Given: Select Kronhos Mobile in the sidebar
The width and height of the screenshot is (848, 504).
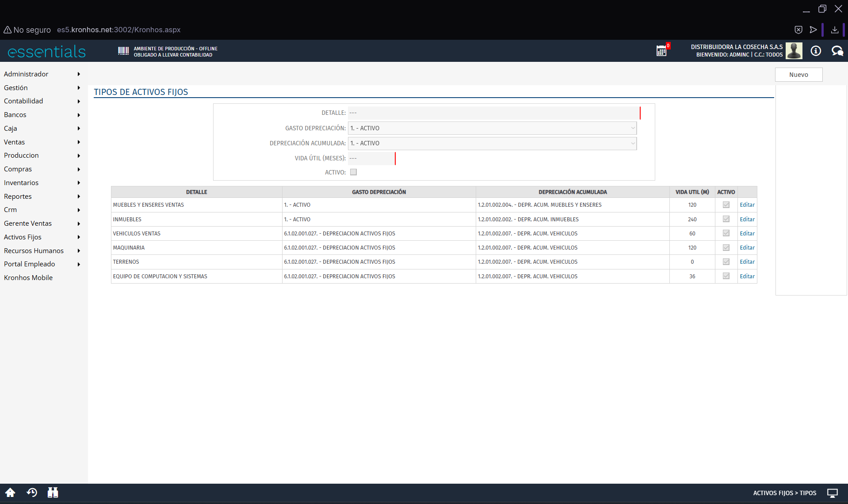Looking at the screenshot, I should point(28,278).
